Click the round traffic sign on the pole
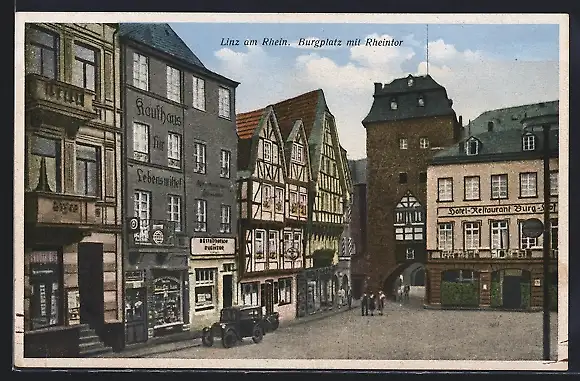580x381 pixels. click(533, 228)
